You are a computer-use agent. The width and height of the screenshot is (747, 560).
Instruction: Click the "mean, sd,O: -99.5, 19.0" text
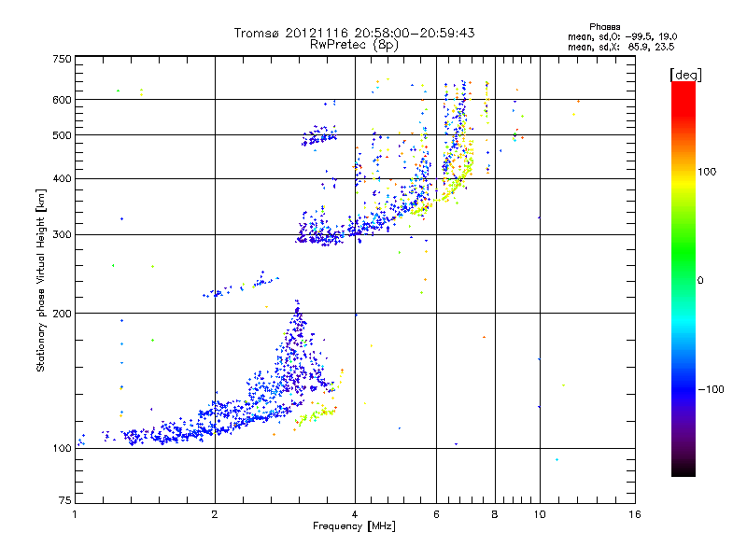622,36
